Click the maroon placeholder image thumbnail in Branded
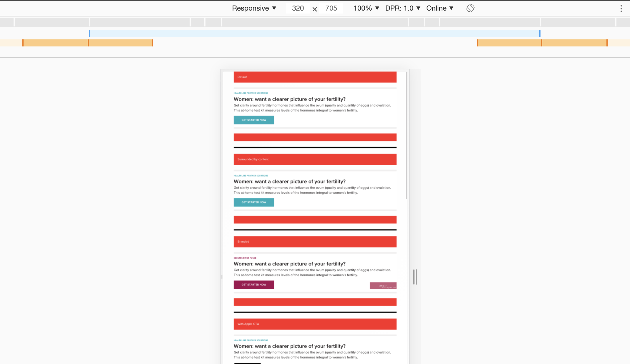The image size is (630, 364). click(x=383, y=286)
